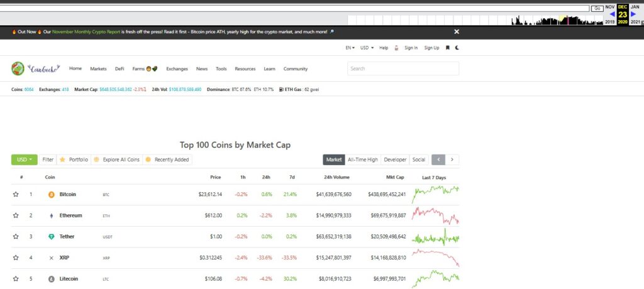The height and width of the screenshot is (289, 644).
Task: Open the News menu item
Action: tap(202, 68)
